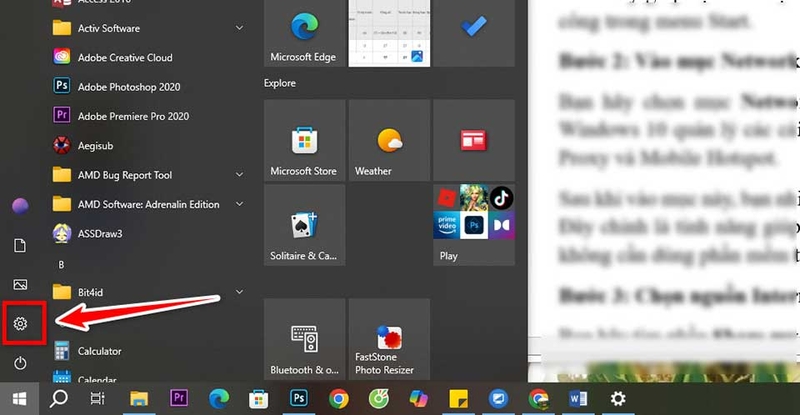Screen dimensions: 800x415
Task: Open Microsoft Store from the taskbar
Action: tap(259, 399)
